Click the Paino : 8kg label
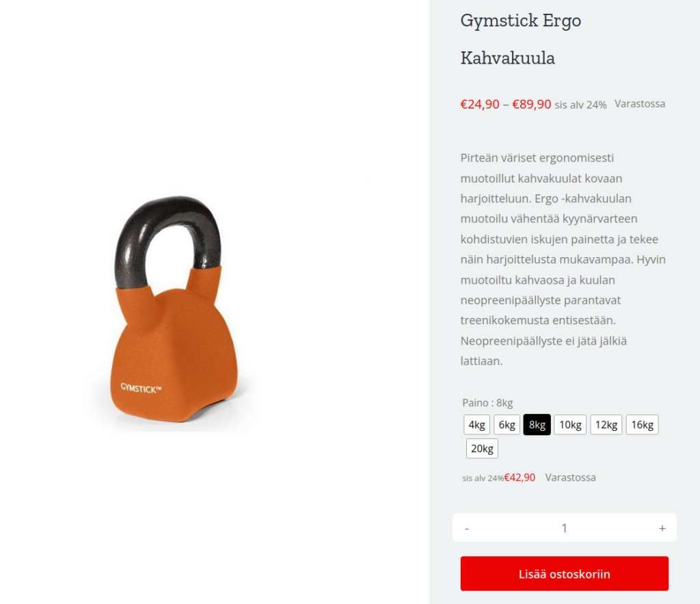The height and width of the screenshot is (604, 700). click(487, 402)
